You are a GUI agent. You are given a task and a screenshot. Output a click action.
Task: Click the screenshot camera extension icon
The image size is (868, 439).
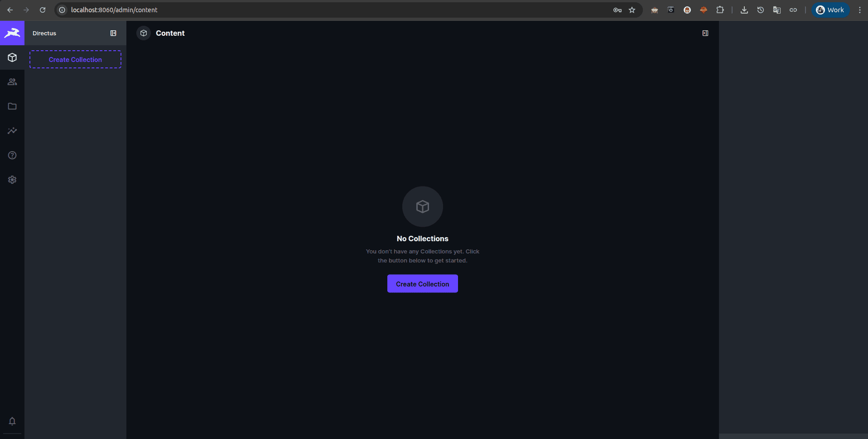point(671,10)
